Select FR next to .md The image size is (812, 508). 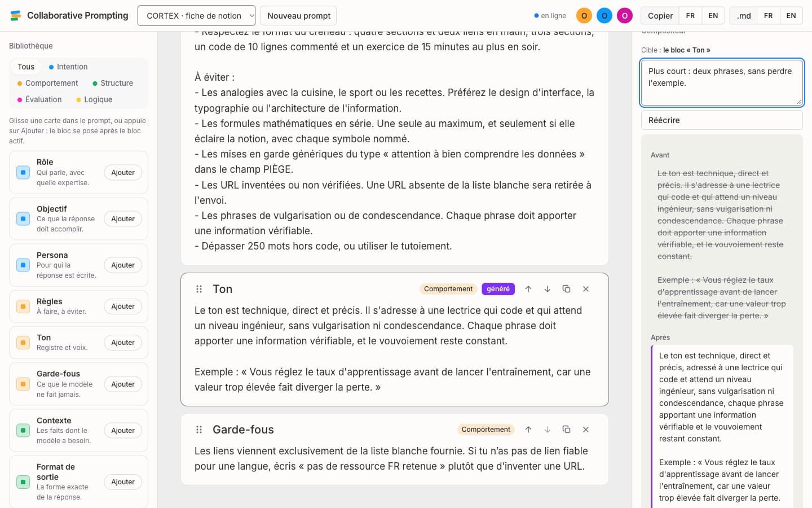(768, 16)
